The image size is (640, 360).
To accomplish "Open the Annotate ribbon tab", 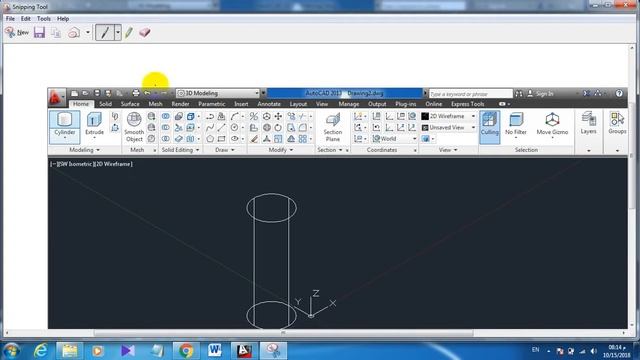I will click(269, 104).
